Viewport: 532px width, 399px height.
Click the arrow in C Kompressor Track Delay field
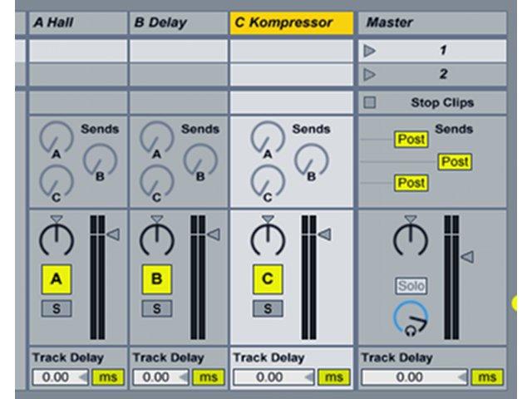click(308, 377)
